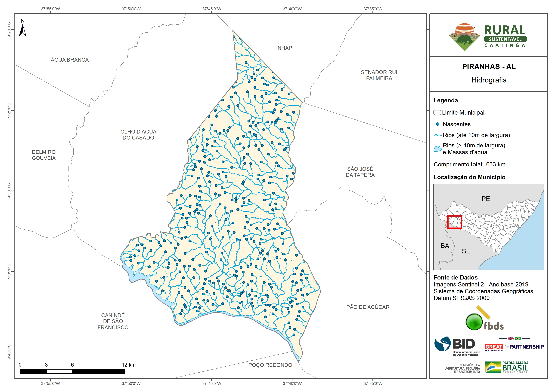Click the Pátria Amada Brasil logo
This screenshot has width=555, height=392.
(x=507, y=367)
